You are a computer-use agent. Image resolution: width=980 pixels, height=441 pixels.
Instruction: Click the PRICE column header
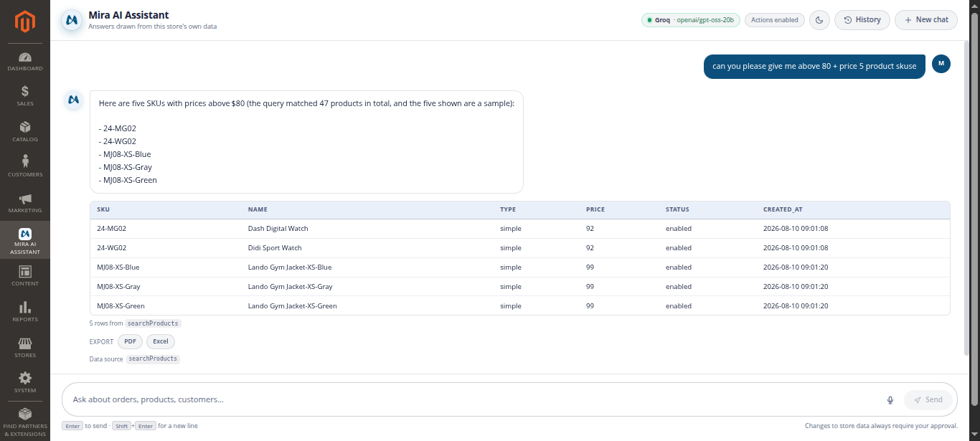click(595, 209)
